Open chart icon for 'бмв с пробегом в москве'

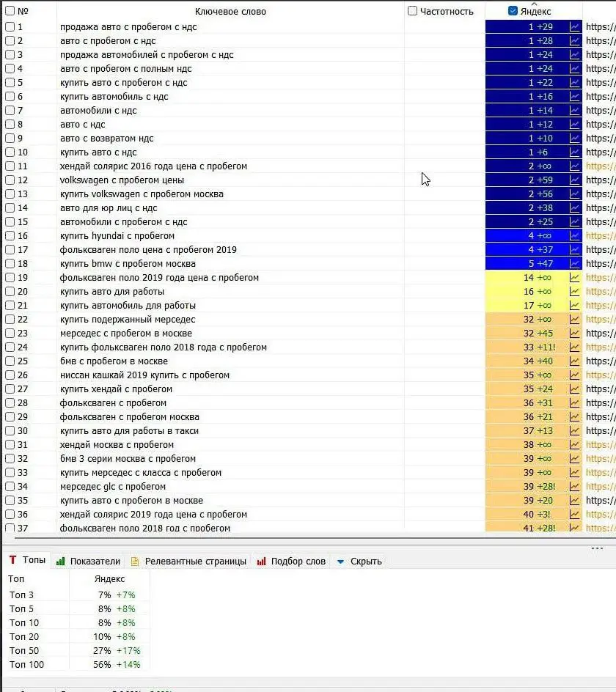tap(575, 361)
